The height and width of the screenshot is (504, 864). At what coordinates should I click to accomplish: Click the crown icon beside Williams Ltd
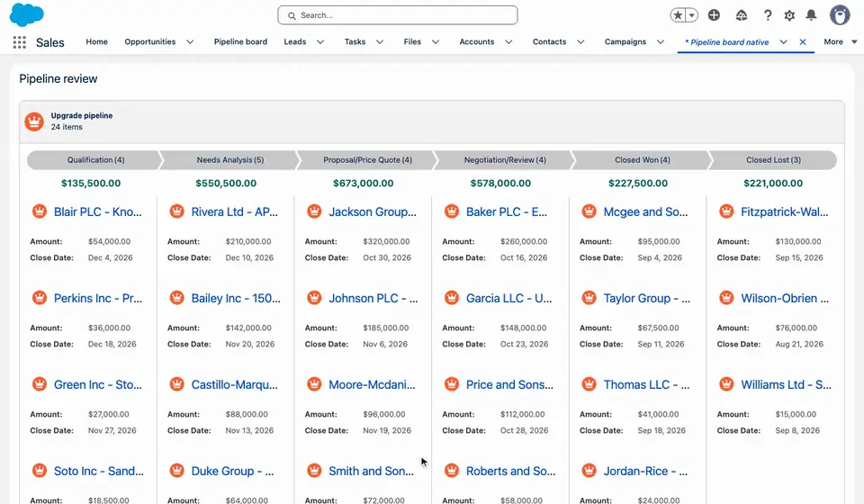click(726, 384)
